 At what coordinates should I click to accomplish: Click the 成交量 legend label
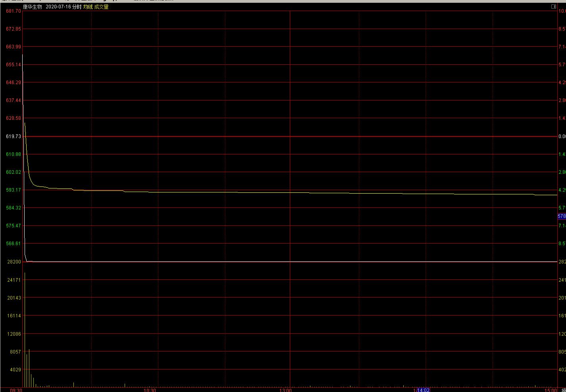[101, 7]
